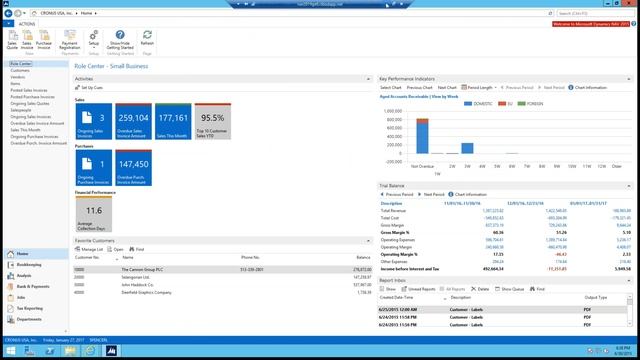Refresh the Role Center page

147,38
